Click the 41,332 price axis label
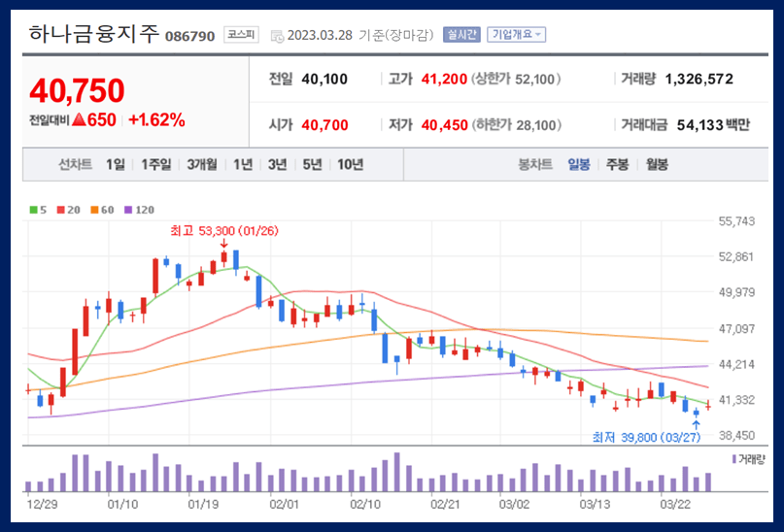The image size is (784, 532). tap(736, 400)
